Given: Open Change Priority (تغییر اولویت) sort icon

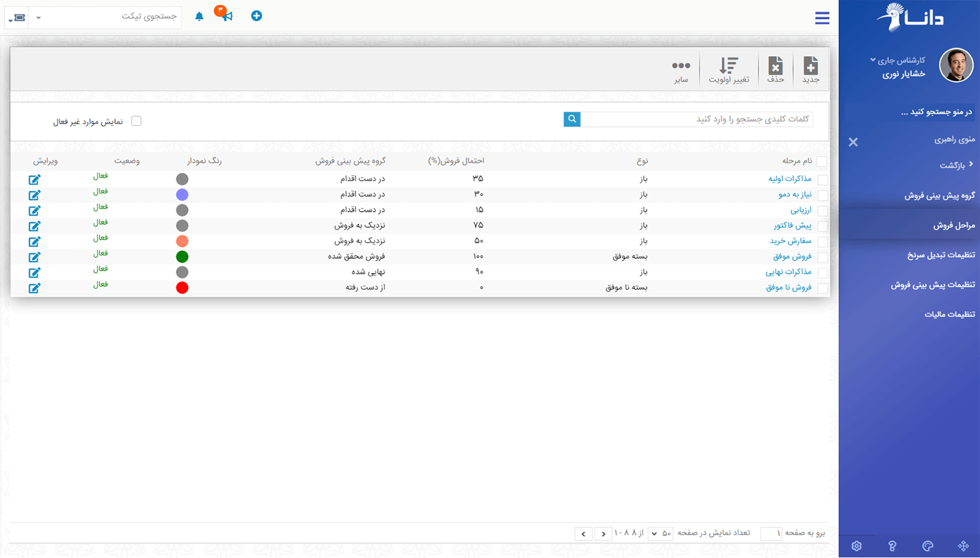Looking at the screenshot, I should coord(728,66).
